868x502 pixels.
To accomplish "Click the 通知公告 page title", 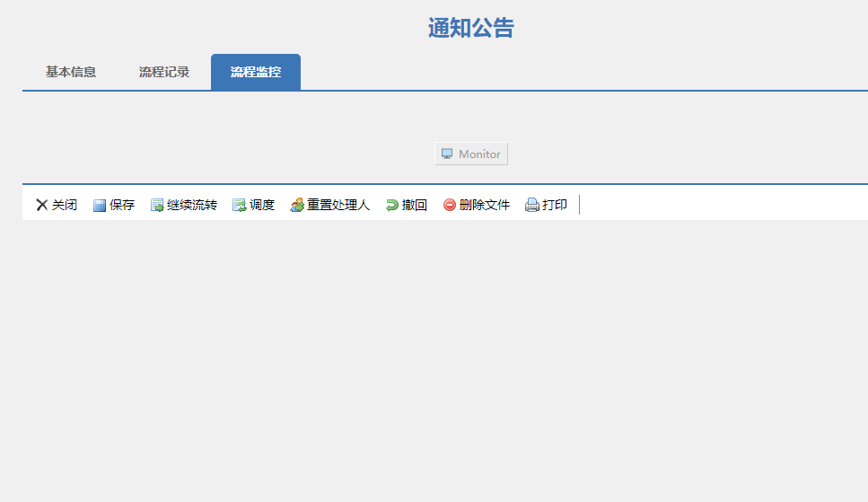I will click(x=471, y=28).
